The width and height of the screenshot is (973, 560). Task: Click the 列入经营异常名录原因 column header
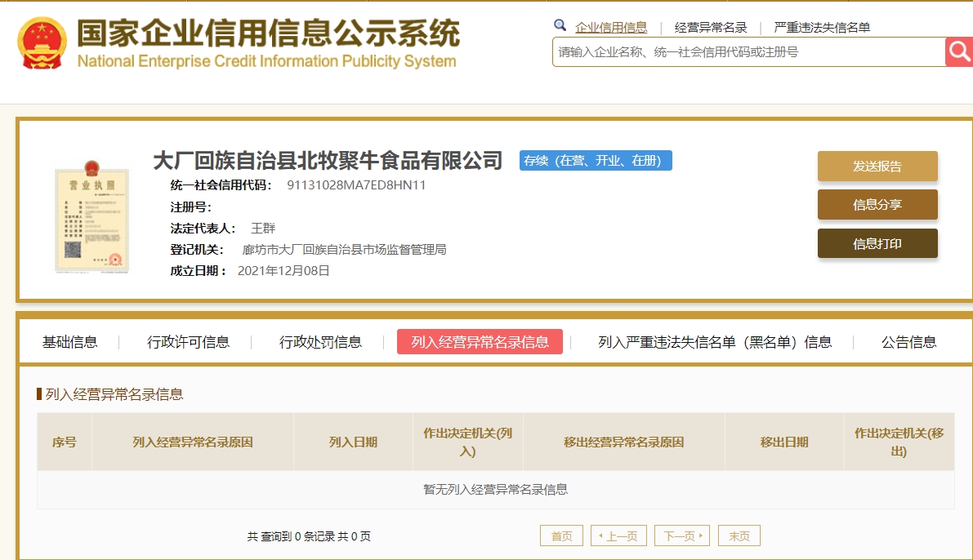(x=192, y=442)
